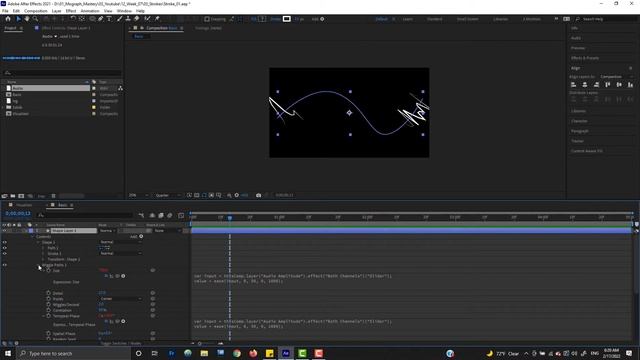Align layers horizontally centered
The height and width of the screenshot is (360, 640).
coord(585,84)
